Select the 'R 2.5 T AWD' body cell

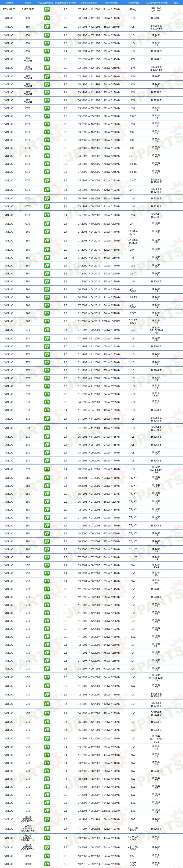pyautogui.click(x=133, y=321)
